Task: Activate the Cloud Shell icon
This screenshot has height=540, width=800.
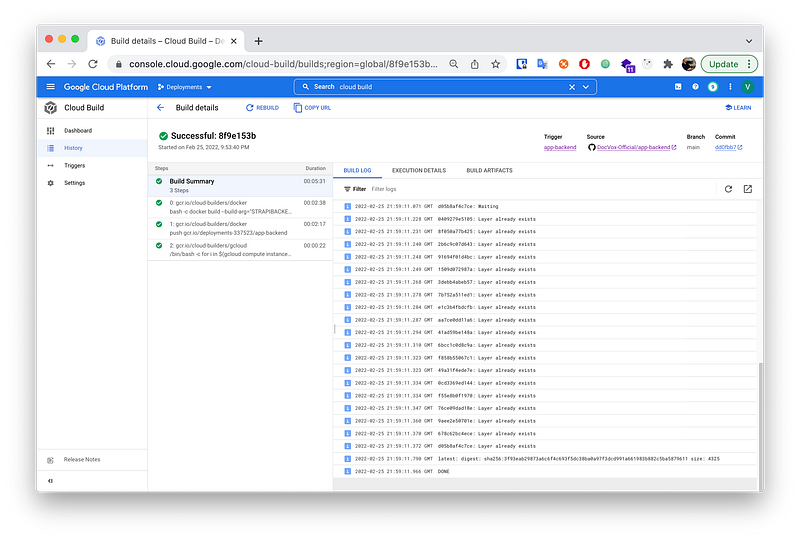Action: coord(678,87)
